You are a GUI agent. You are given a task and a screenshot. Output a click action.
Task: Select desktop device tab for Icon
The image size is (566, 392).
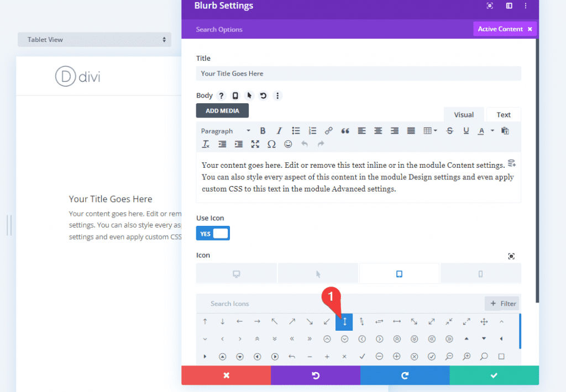237,274
